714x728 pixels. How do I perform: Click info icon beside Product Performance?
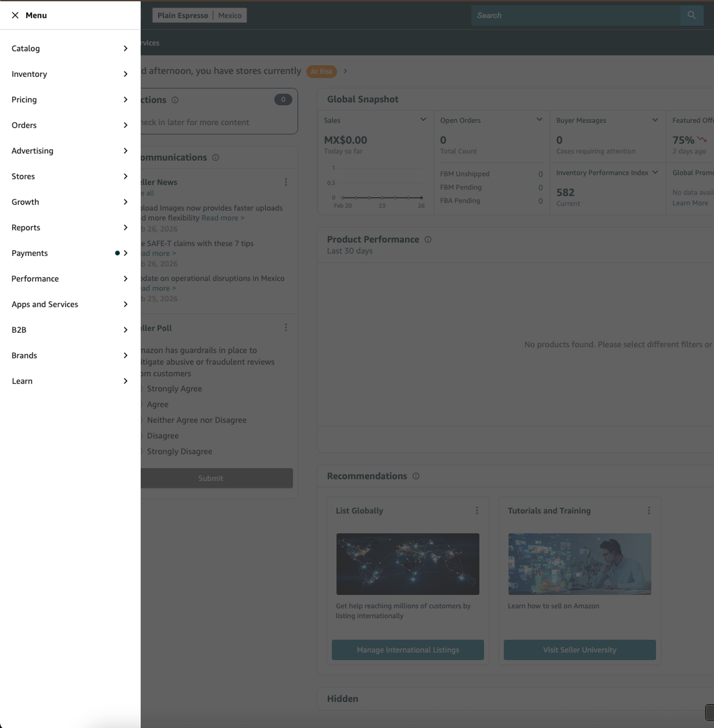[428, 240]
